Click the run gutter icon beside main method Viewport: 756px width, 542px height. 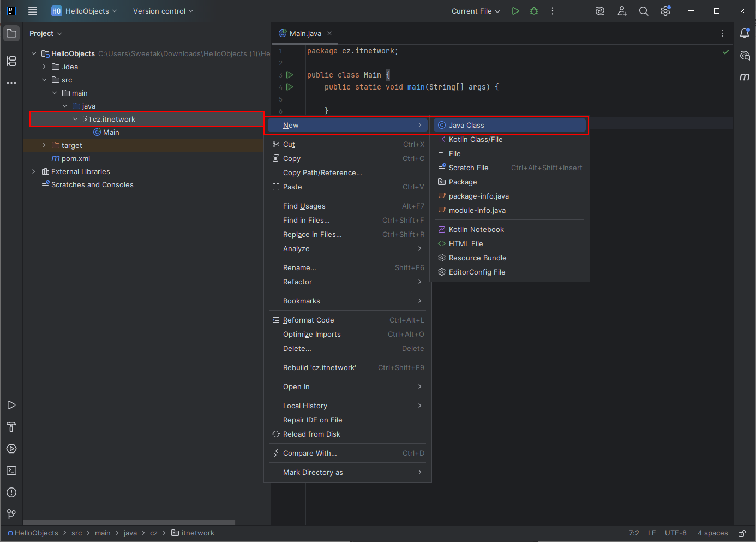click(290, 87)
